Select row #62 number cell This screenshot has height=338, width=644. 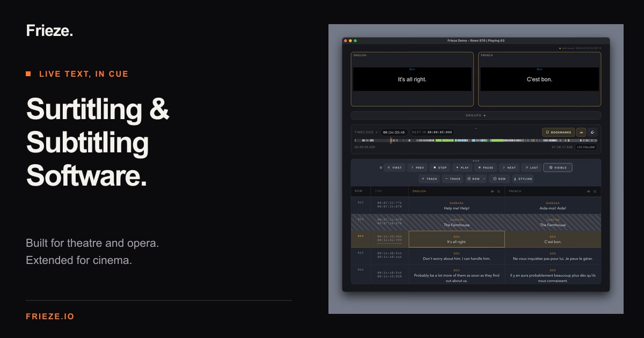pos(361,205)
